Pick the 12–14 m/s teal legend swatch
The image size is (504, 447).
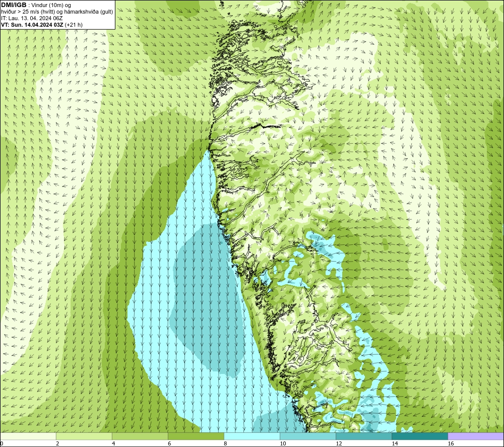[363, 436]
